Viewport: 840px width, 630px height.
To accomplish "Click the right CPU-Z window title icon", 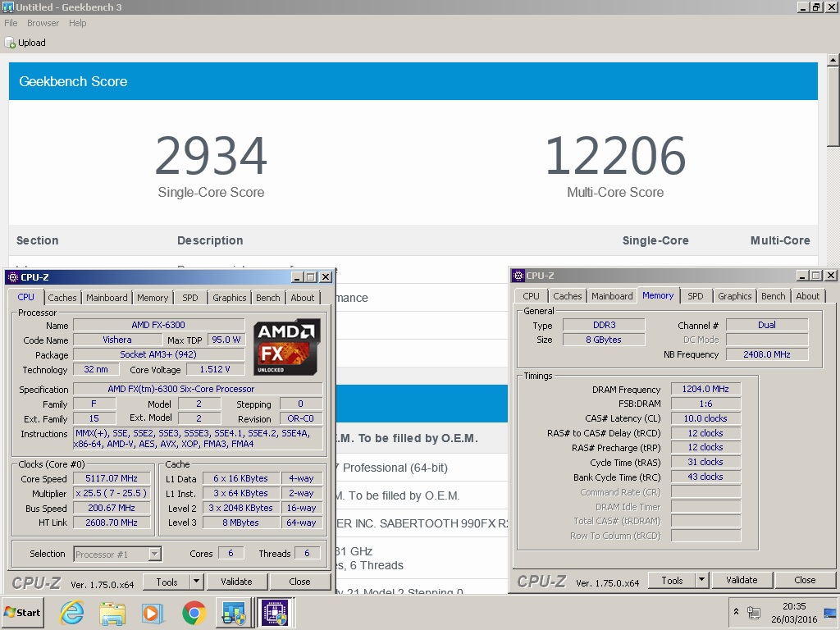I will (518, 276).
